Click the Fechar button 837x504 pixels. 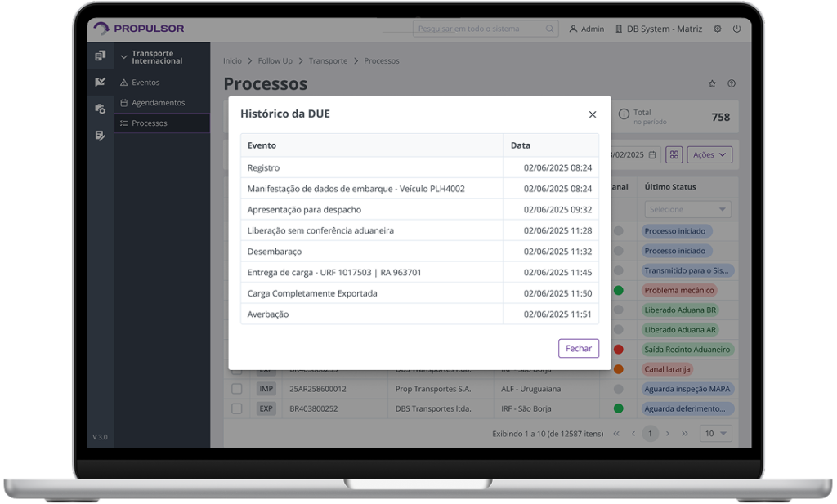579,348
